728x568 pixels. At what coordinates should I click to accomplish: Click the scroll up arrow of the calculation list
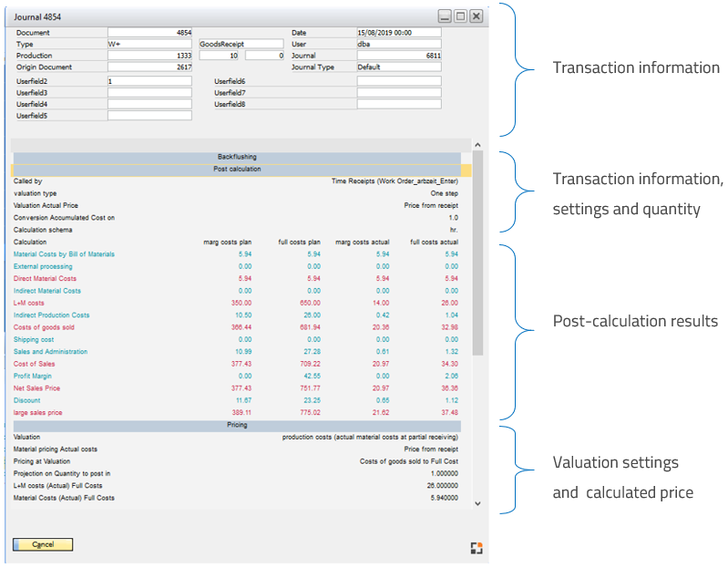pyautogui.click(x=478, y=145)
